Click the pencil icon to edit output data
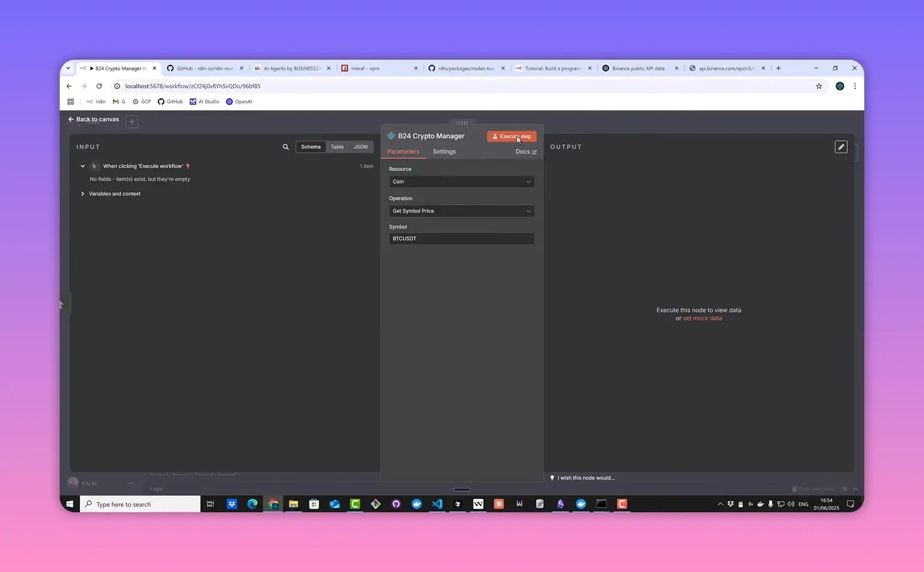Screen dimensions: 924x572 coord(840,146)
